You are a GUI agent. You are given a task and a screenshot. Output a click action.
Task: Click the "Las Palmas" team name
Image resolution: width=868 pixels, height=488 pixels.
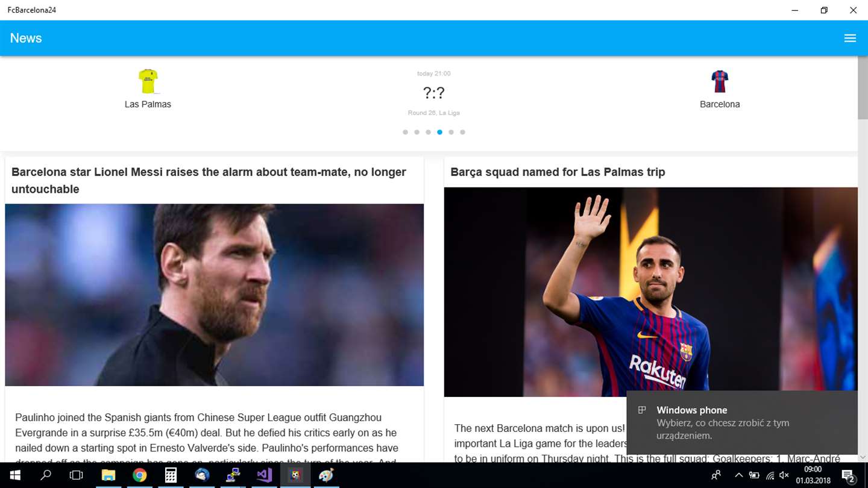pos(148,104)
